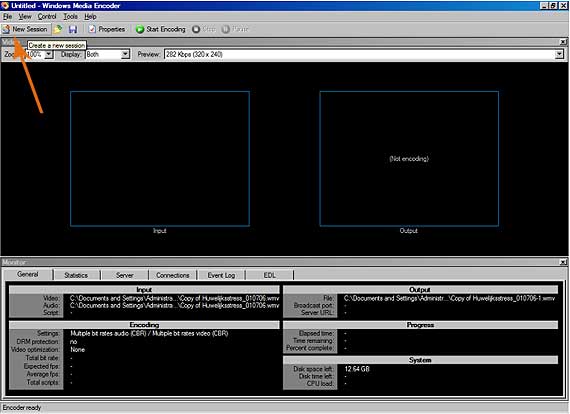The image size is (570, 414).
Task: Click the Preview field showing 282 Kbps
Action: point(360,55)
